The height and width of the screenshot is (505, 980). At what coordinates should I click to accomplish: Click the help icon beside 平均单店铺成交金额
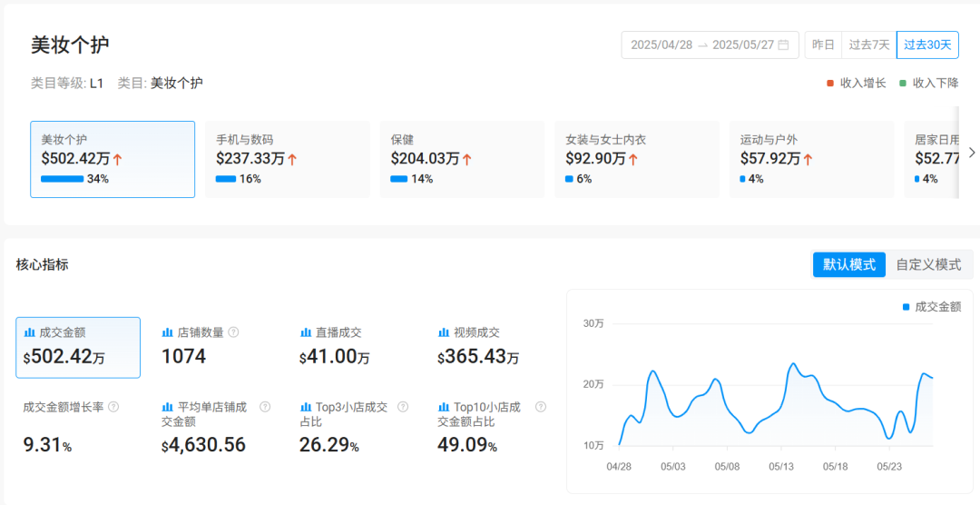point(265,407)
